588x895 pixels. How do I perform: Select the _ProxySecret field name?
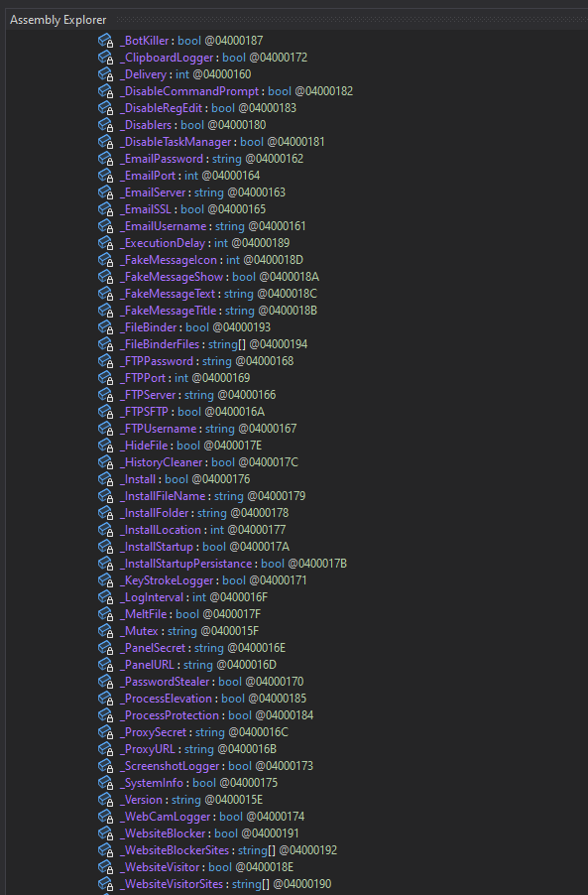(x=154, y=732)
